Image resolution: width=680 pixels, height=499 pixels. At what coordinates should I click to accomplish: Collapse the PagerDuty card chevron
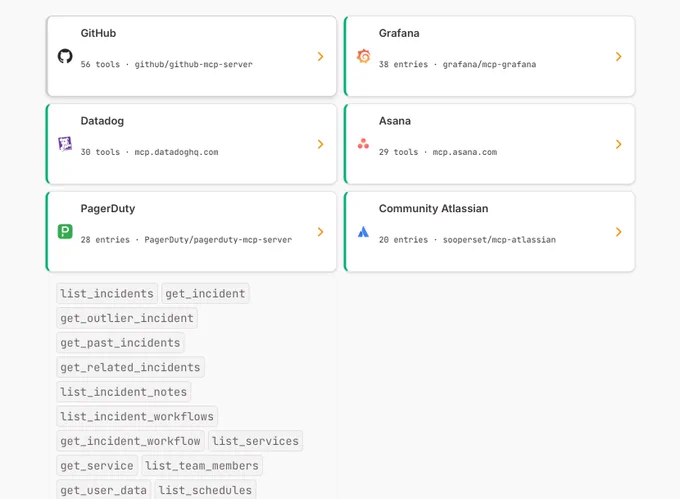click(x=320, y=232)
